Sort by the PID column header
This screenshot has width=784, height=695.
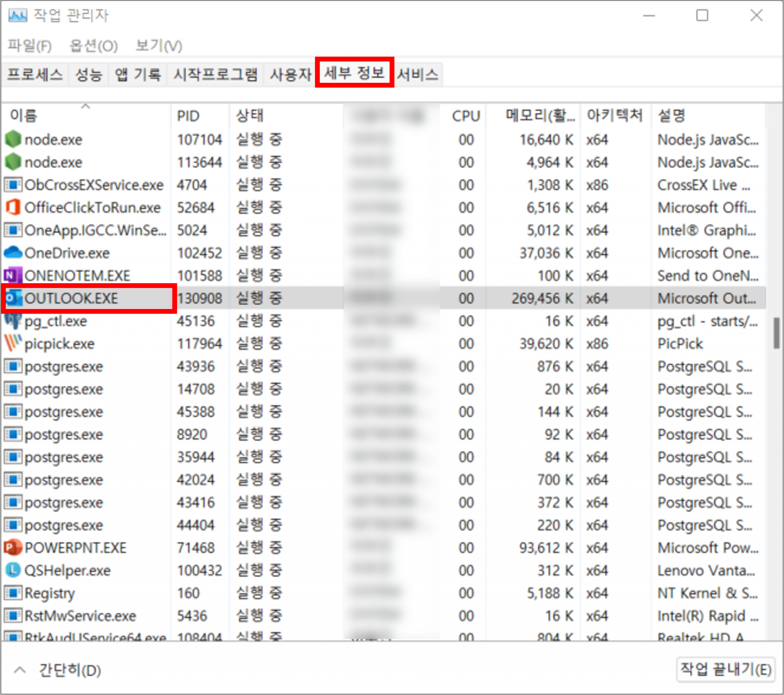200,115
